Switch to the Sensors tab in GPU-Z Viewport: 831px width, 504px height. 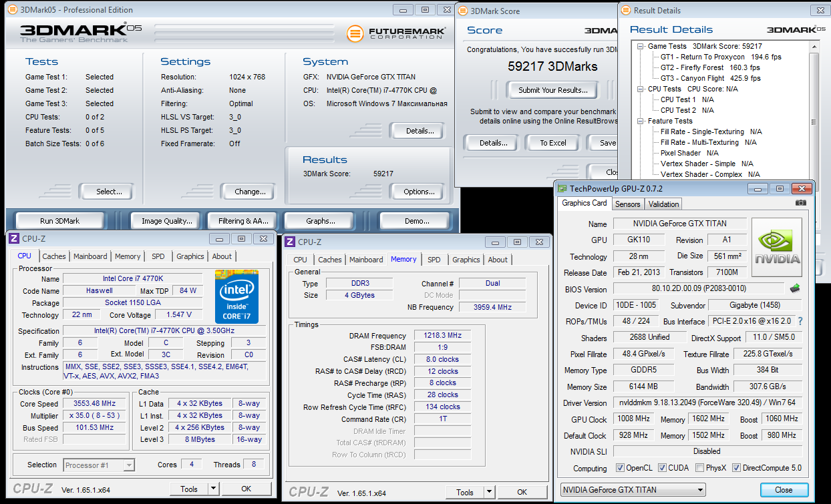point(627,204)
